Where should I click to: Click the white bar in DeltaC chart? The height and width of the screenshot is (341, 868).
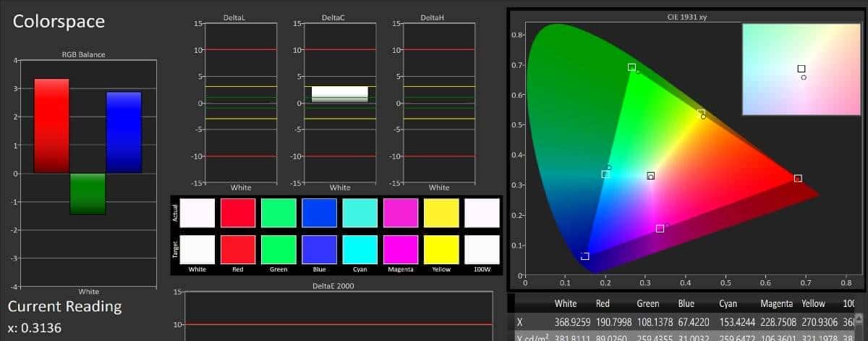339,94
